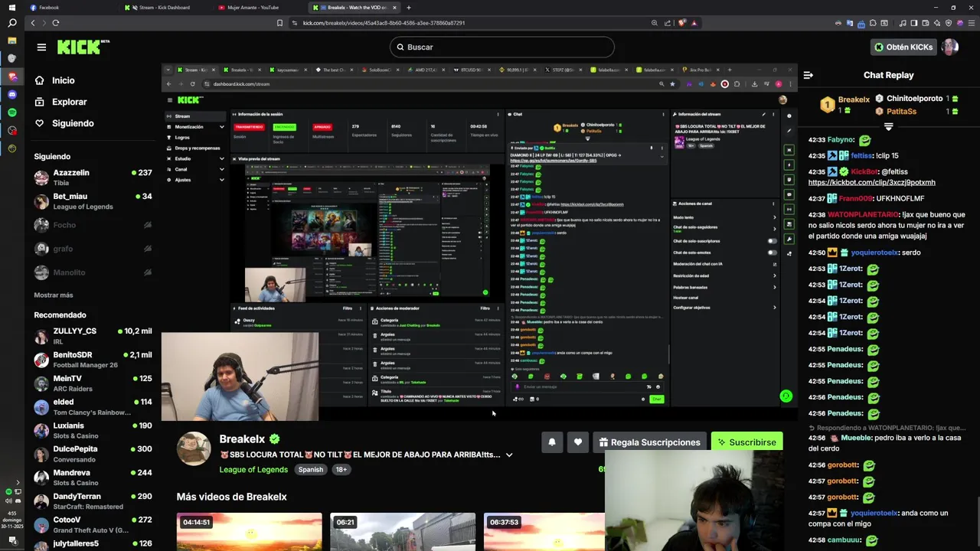Click the KICK logo
This screenshot has height=551, width=980.
coord(83,47)
